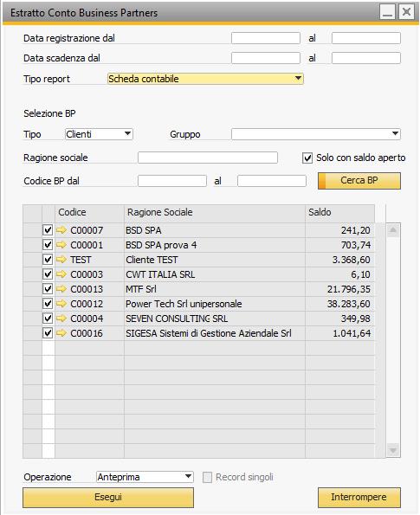Click scroll down arrow of BP table
This screenshot has height=515, width=420.
[x=393, y=450]
